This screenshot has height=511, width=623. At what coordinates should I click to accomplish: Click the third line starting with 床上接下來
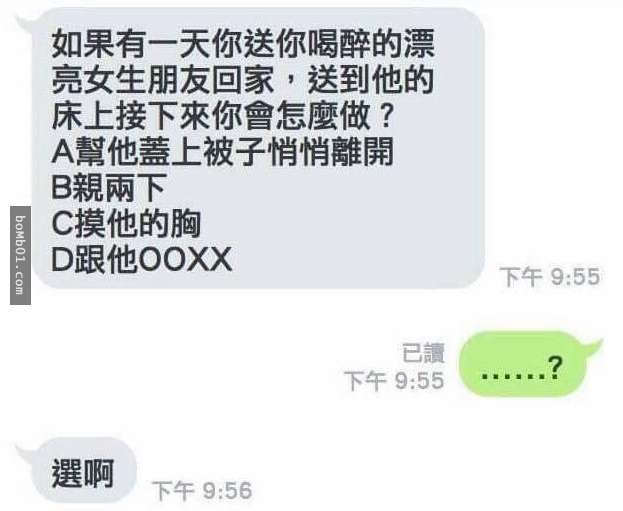[x=223, y=115]
